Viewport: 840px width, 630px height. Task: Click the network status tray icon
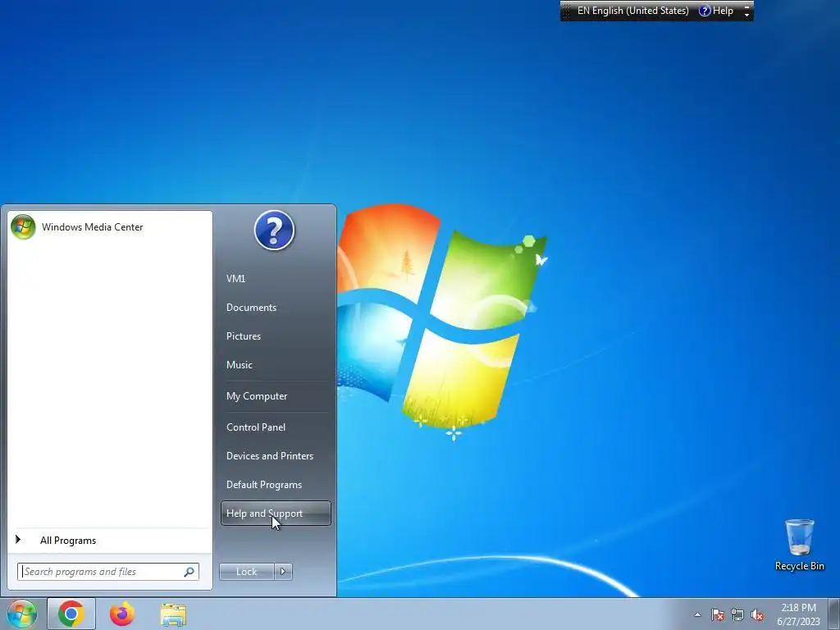[737, 614]
